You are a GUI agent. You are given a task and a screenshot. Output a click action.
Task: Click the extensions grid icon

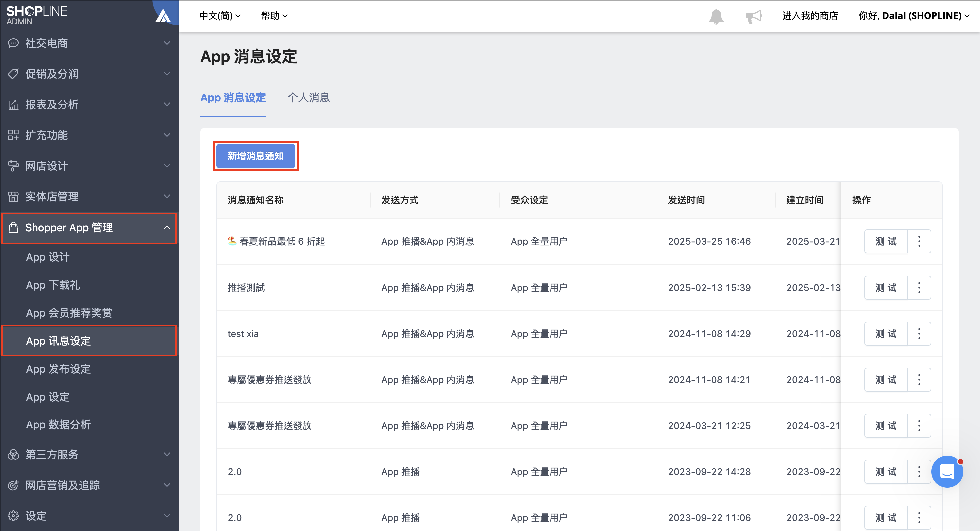[13, 135]
